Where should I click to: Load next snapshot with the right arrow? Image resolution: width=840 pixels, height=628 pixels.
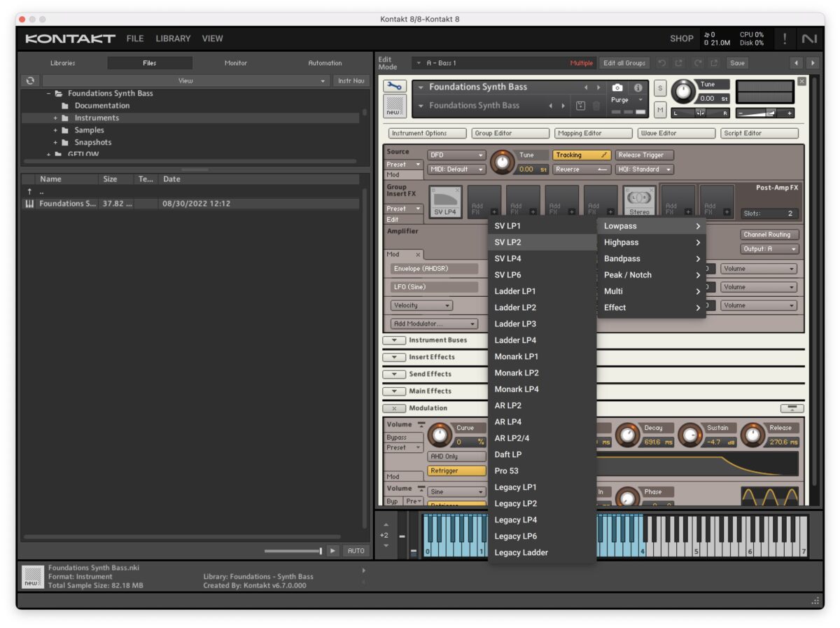(x=563, y=106)
